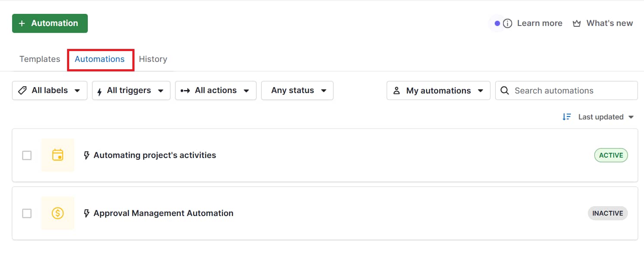This screenshot has width=644, height=271.
Task: Focus the Search automations input field
Action: tap(567, 90)
